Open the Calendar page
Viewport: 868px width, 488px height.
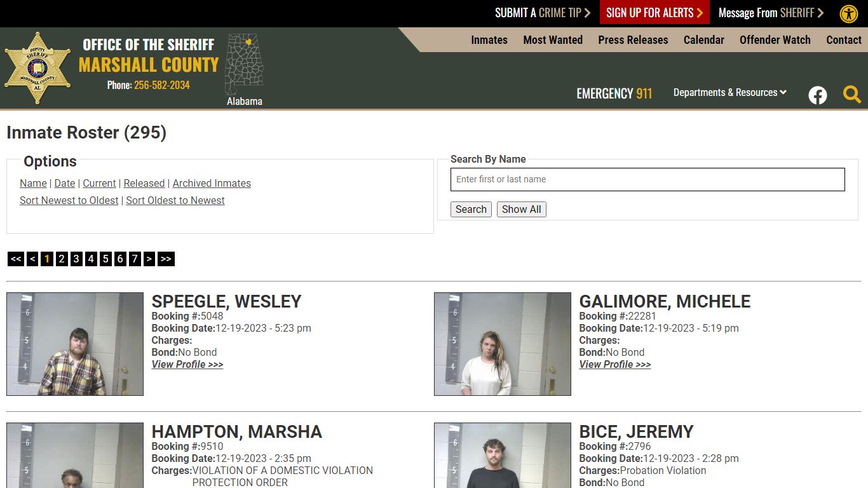(x=704, y=39)
